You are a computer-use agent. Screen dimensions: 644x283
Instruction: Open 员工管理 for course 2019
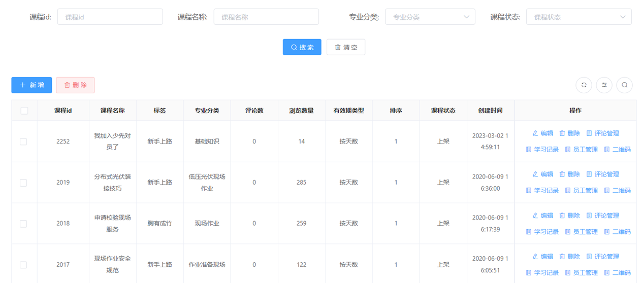tap(581, 191)
